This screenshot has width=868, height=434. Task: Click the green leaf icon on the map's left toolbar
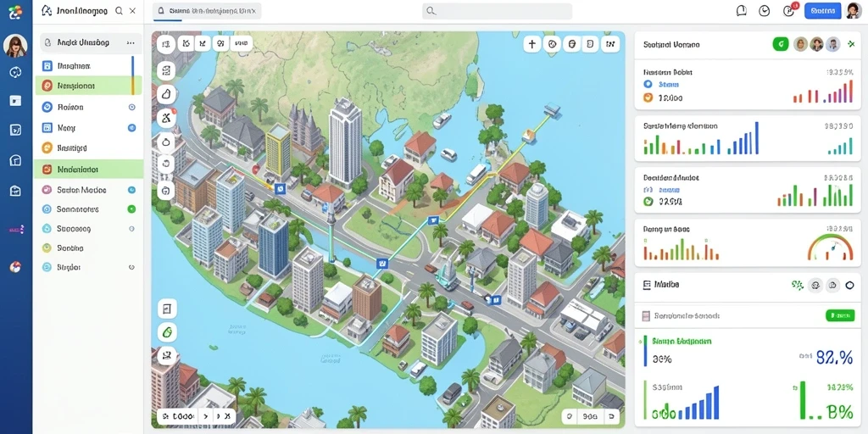point(167,332)
